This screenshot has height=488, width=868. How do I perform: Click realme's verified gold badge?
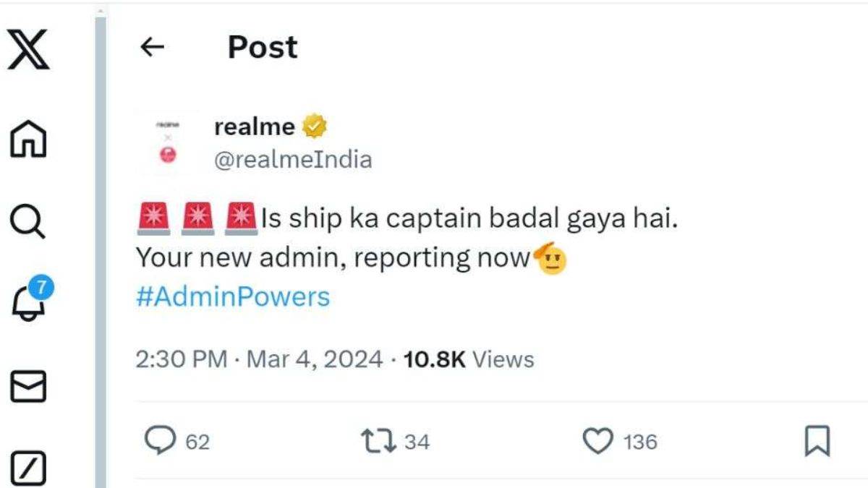pos(315,125)
